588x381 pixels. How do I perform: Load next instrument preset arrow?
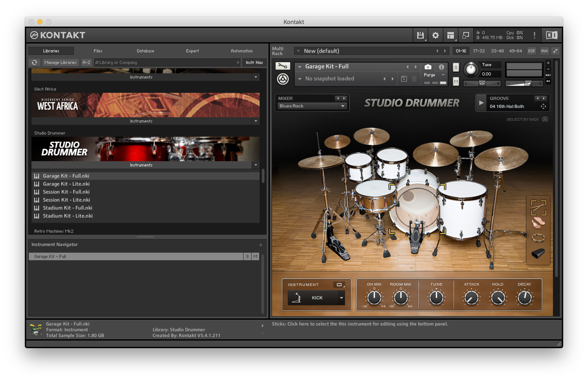416,67
